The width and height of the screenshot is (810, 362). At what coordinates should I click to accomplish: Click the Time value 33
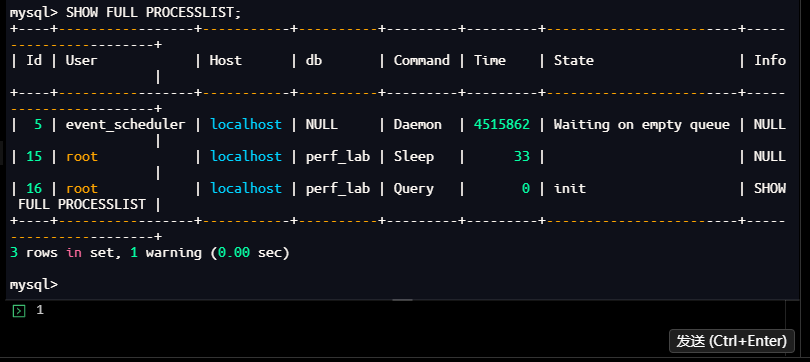click(522, 156)
